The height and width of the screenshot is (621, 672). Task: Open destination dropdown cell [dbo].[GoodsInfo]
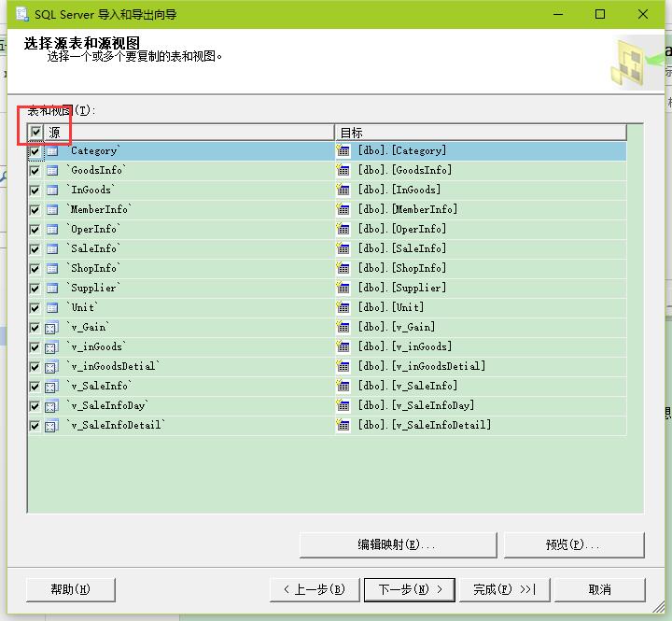tap(481, 171)
